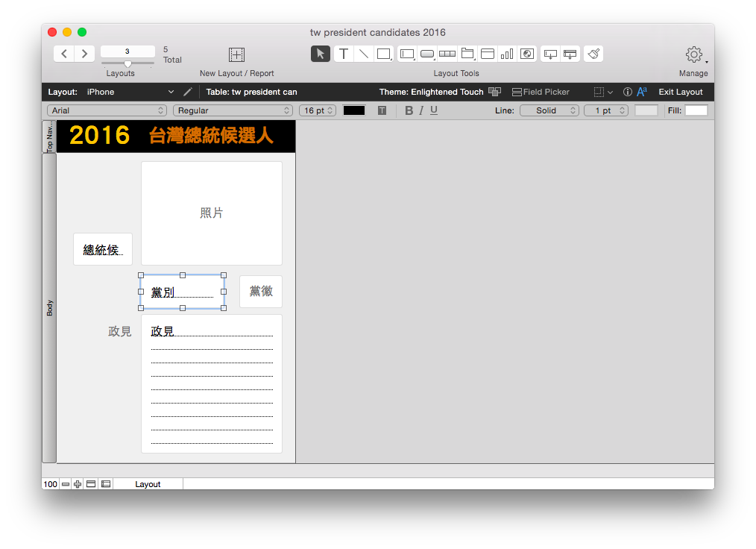This screenshot has height=549, width=756.
Task: Open the Layout mode popup at bottom
Action: (148, 484)
